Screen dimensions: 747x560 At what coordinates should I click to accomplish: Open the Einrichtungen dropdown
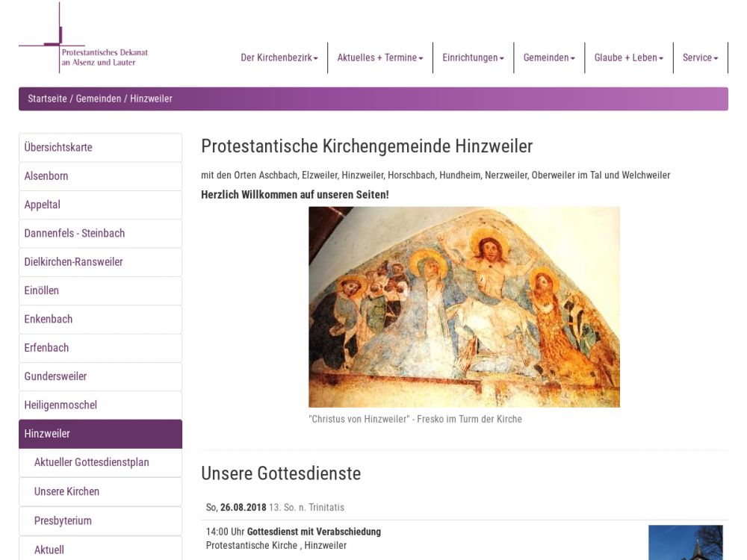473,57
